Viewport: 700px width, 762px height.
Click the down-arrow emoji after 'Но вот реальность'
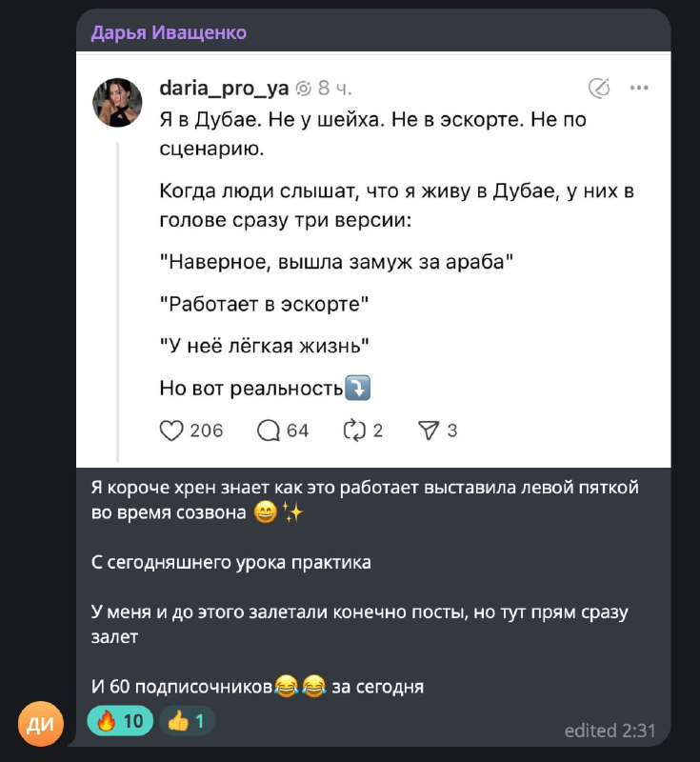coord(359,389)
